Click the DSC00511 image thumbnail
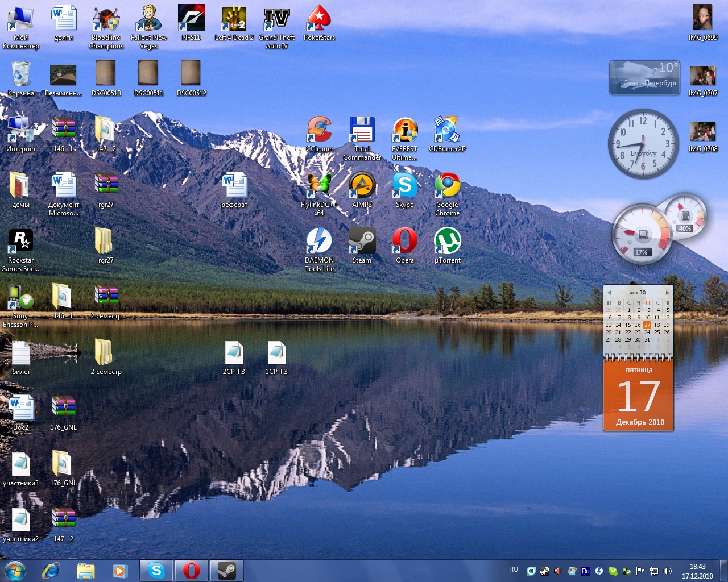The width and height of the screenshot is (728, 582). [148, 78]
